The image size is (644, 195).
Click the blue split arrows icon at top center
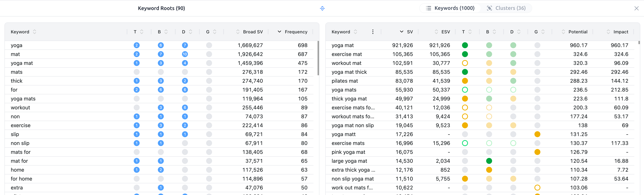[x=322, y=8]
